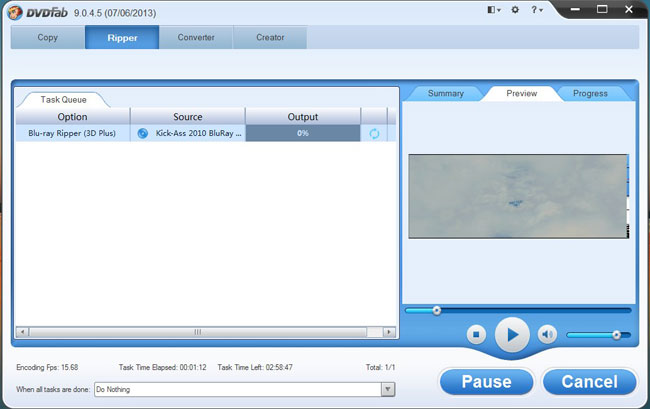Image resolution: width=650 pixels, height=409 pixels.
Task: Click the circular refresh arrows icon in task row
Action: click(x=374, y=133)
